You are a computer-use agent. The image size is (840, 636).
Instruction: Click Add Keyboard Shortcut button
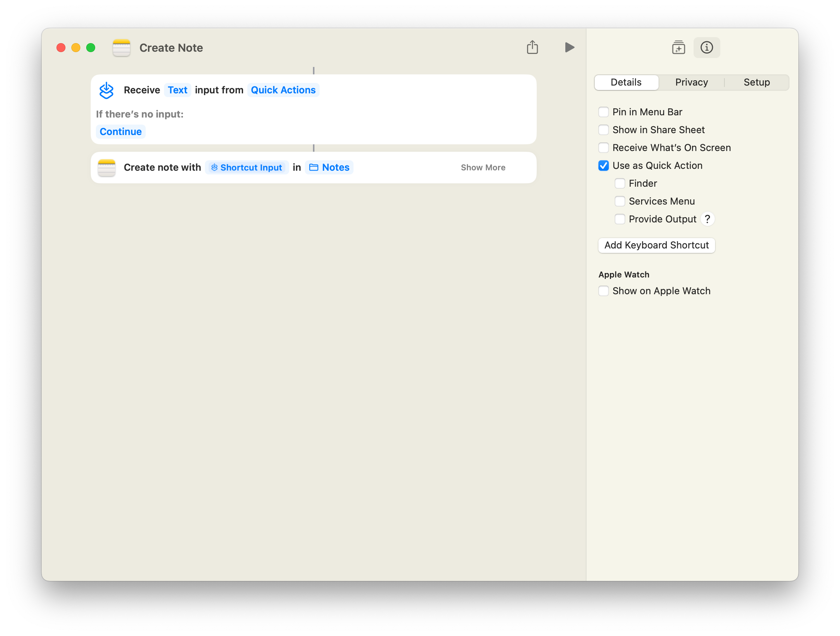(x=657, y=245)
